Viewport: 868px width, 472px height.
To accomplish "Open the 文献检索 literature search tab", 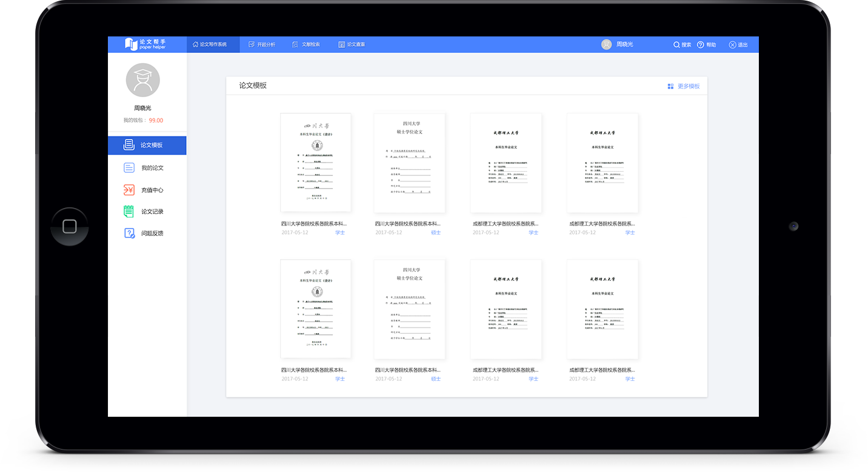I will pos(306,44).
